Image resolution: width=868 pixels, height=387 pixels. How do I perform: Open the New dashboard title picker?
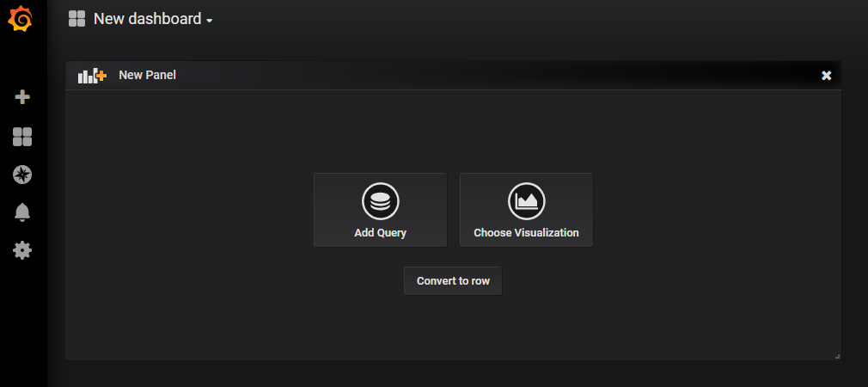[147, 19]
